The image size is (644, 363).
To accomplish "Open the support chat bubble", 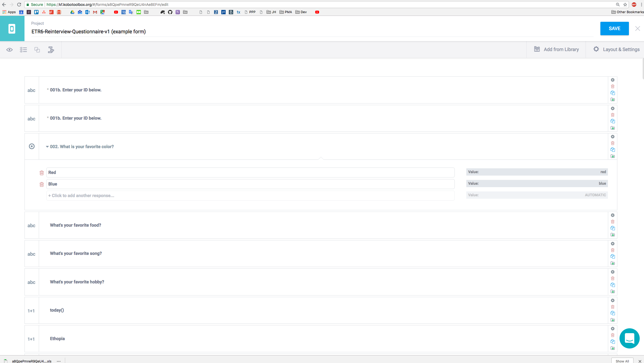I will tap(629, 338).
